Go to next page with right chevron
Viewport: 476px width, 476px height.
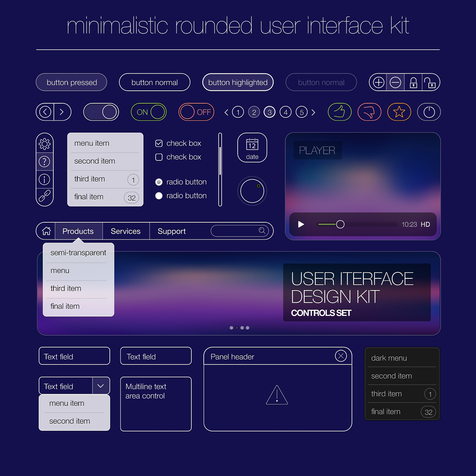tap(313, 112)
